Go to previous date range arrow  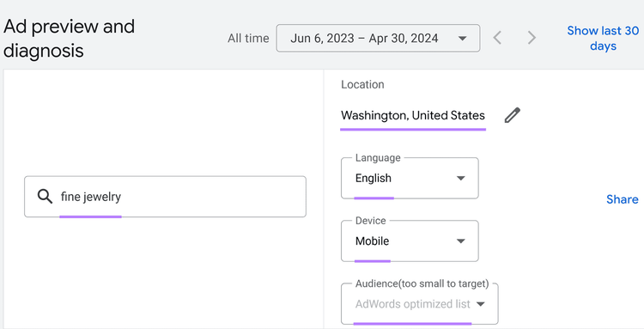tap(497, 38)
